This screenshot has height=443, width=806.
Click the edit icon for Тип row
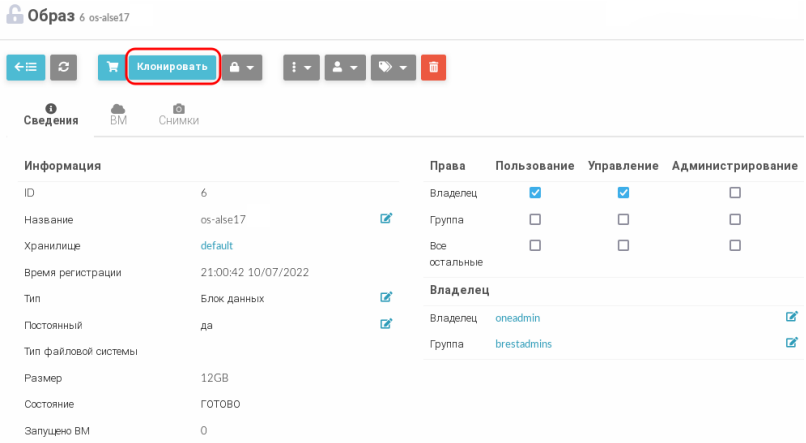(x=386, y=297)
